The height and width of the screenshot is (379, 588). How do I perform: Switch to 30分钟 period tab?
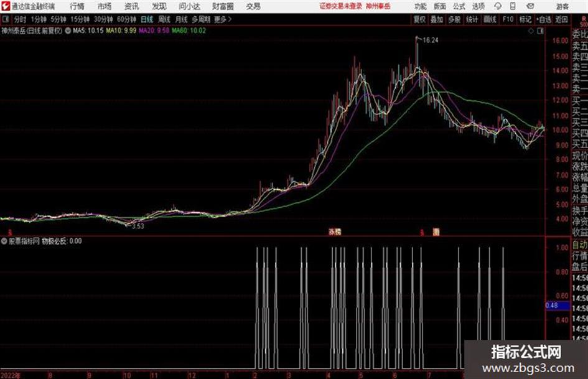(x=103, y=19)
